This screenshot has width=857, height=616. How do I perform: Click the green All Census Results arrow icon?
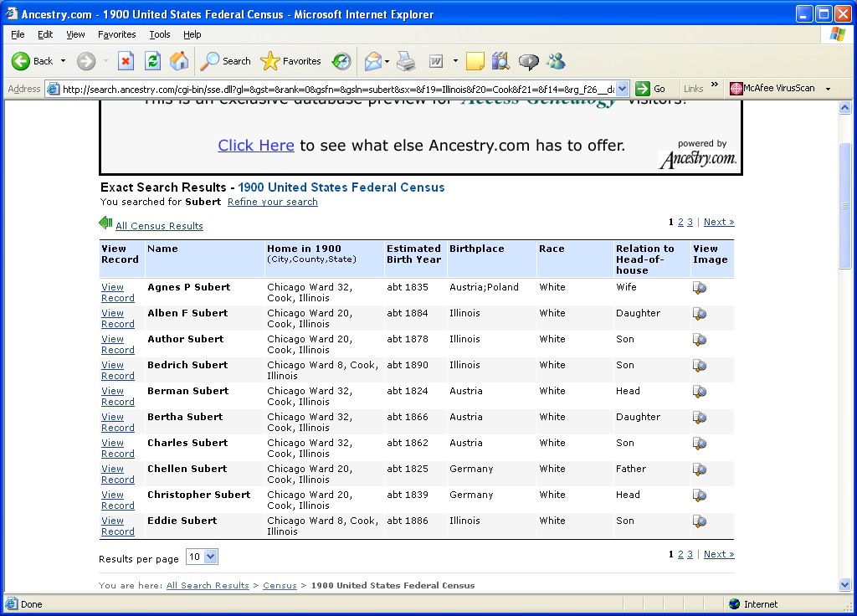[x=105, y=223]
